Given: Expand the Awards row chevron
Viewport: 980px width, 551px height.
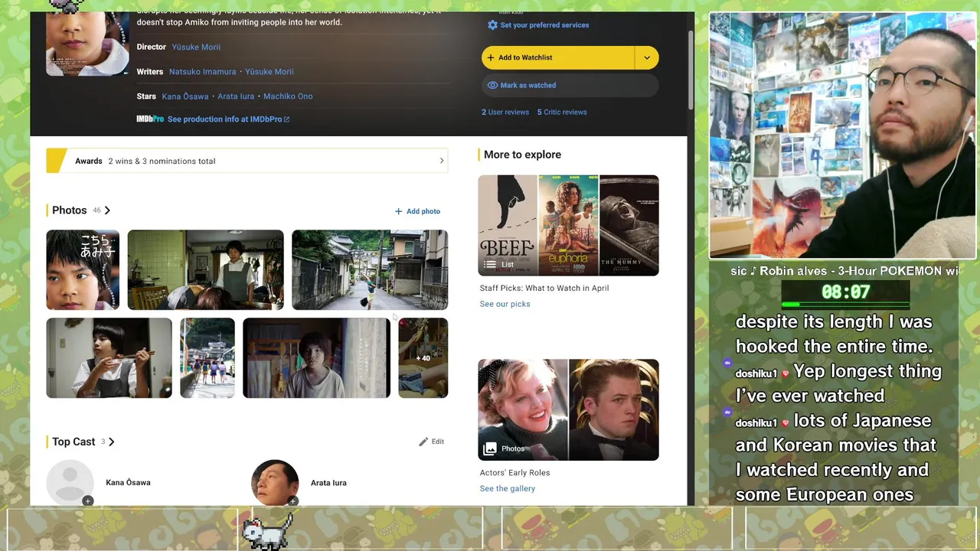Looking at the screenshot, I should click(x=442, y=161).
